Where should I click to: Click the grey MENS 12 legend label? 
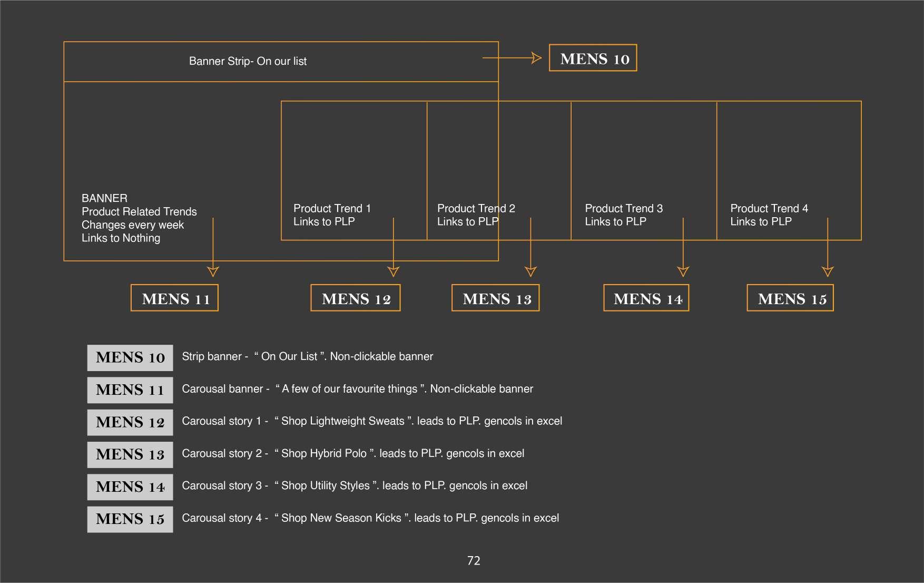coord(130,422)
